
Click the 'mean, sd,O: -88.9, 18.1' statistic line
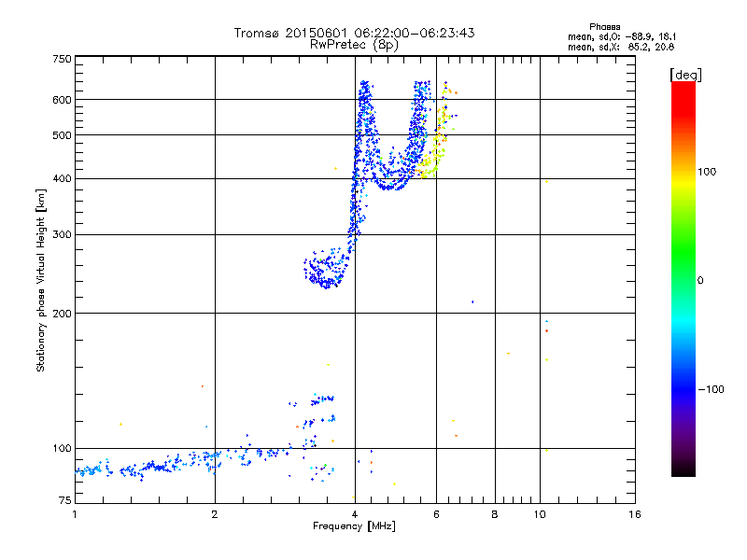[x=622, y=36]
